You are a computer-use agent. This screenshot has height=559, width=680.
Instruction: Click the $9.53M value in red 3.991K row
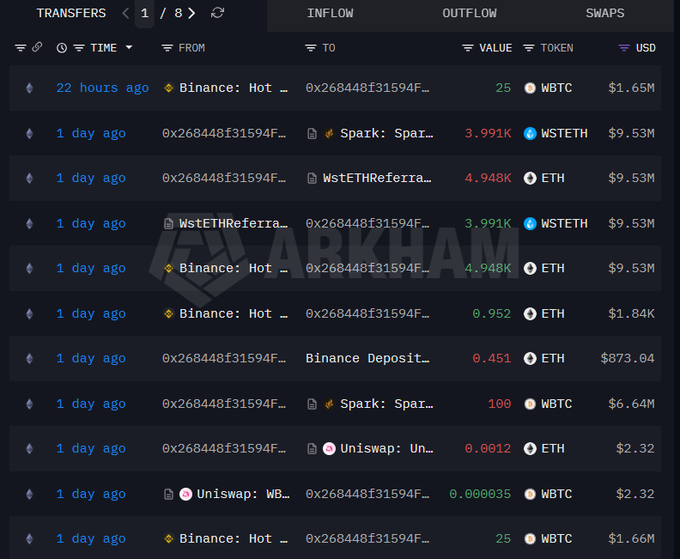click(x=631, y=133)
